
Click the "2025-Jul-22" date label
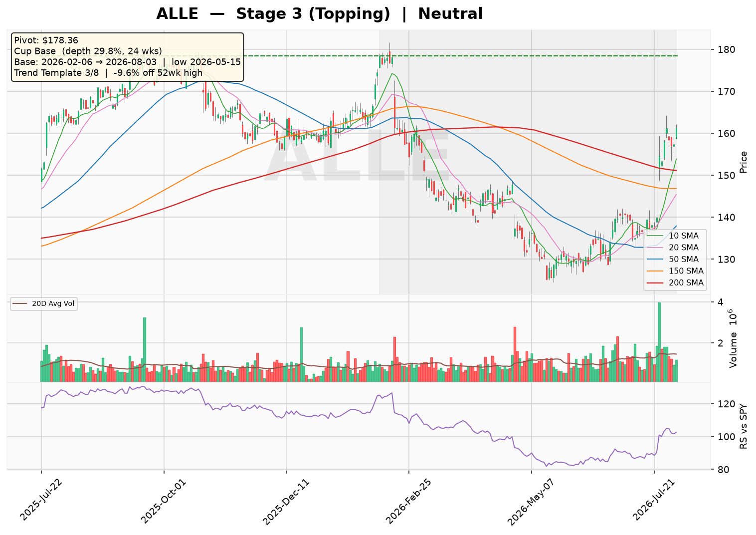tap(41, 500)
